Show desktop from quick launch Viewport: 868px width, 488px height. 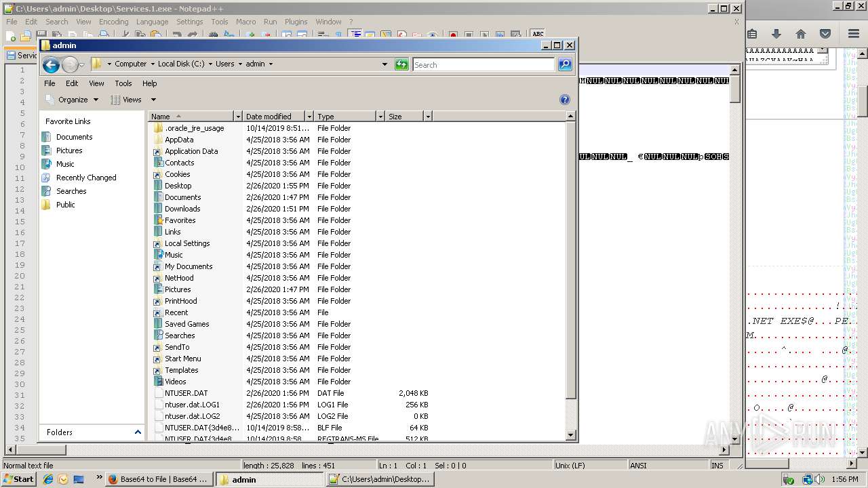pos(79,479)
